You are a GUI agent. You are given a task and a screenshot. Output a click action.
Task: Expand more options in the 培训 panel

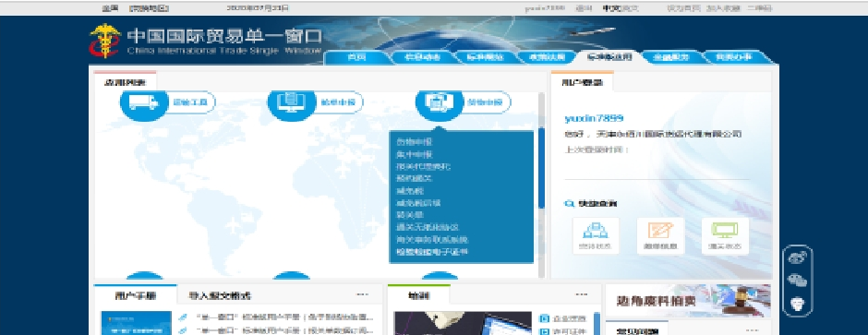(581, 294)
